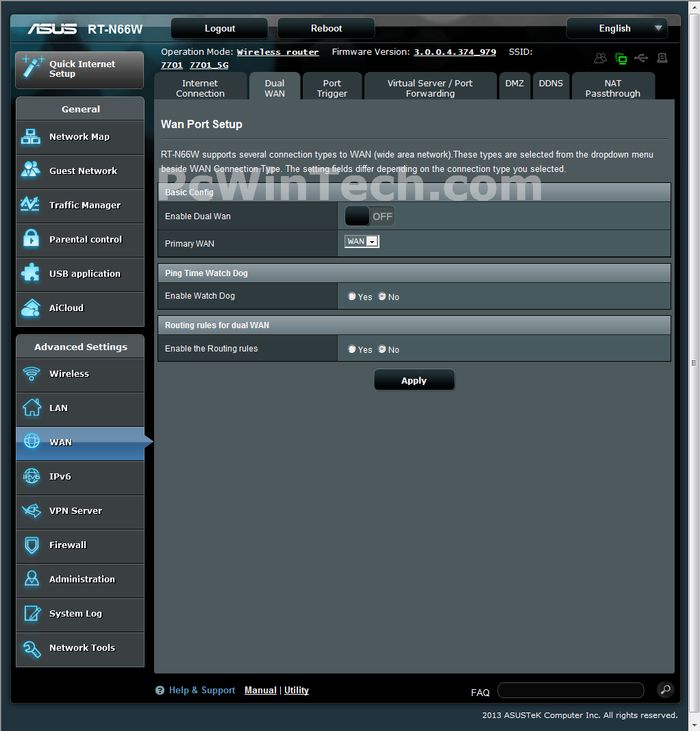This screenshot has height=731, width=700.
Task: Click the browser scrollbar thumb grip
Action: click(694, 362)
